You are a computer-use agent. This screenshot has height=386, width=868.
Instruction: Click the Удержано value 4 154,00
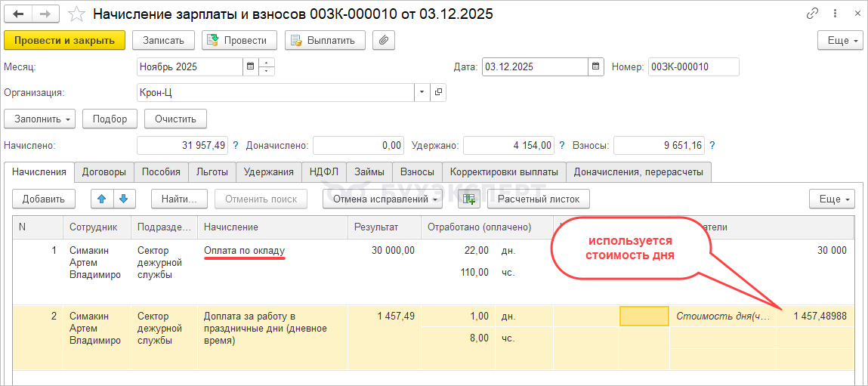click(x=508, y=146)
